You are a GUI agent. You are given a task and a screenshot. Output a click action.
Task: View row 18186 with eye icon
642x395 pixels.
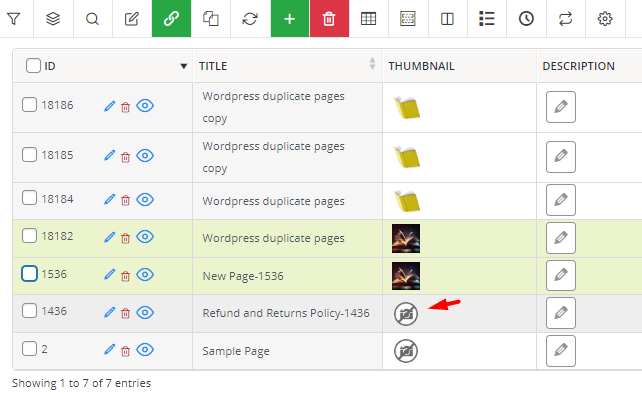tap(145, 106)
